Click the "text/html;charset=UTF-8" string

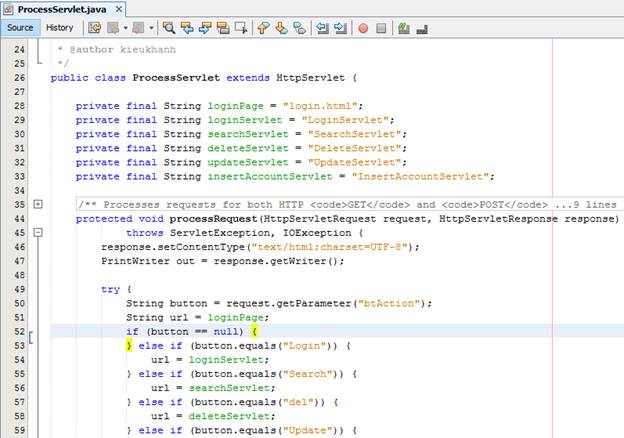pos(330,247)
